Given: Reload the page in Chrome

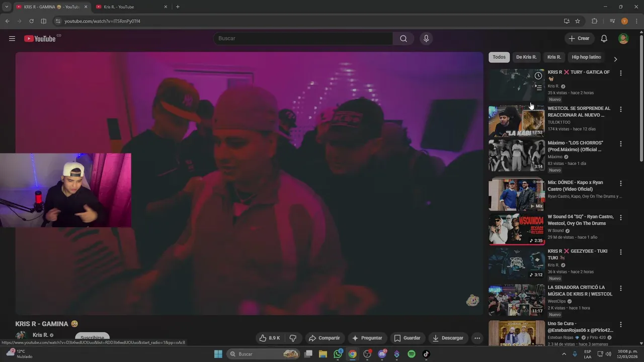Looking at the screenshot, I should click(31, 21).
